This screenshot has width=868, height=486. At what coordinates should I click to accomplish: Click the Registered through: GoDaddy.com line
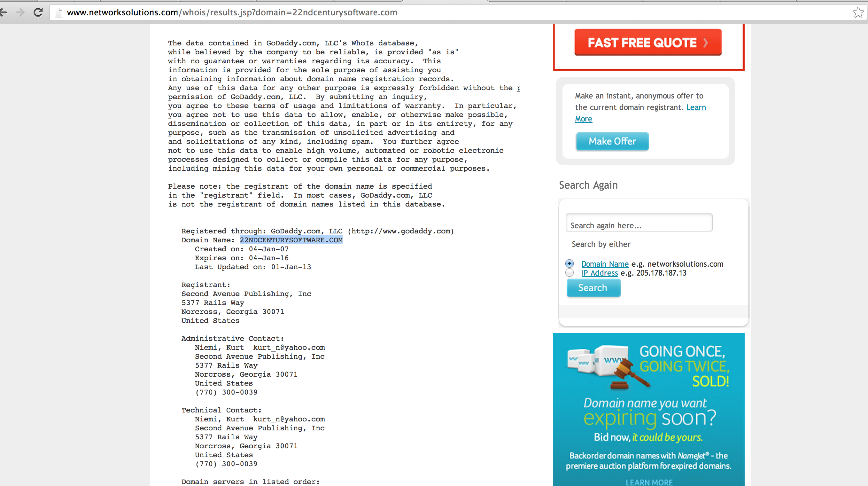click(318, 231)
